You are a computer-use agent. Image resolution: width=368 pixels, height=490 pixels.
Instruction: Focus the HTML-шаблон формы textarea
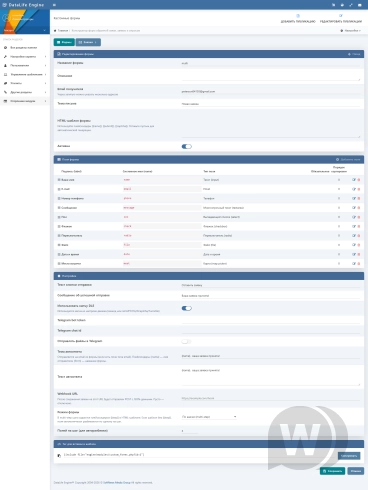pos(271,125)
